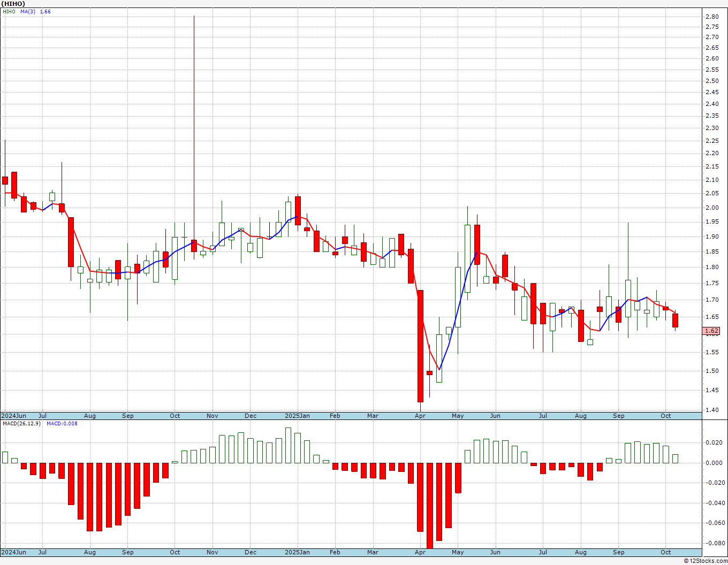Click the 2.00 price axis label

pyautogui.click(x=712, y=208)
